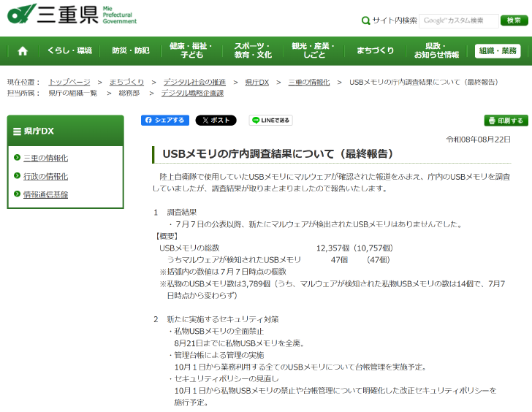This screenshot has height=412, width=532.
Task: Click the 総務部 breadcrumb text
Action: click(129, 93)
